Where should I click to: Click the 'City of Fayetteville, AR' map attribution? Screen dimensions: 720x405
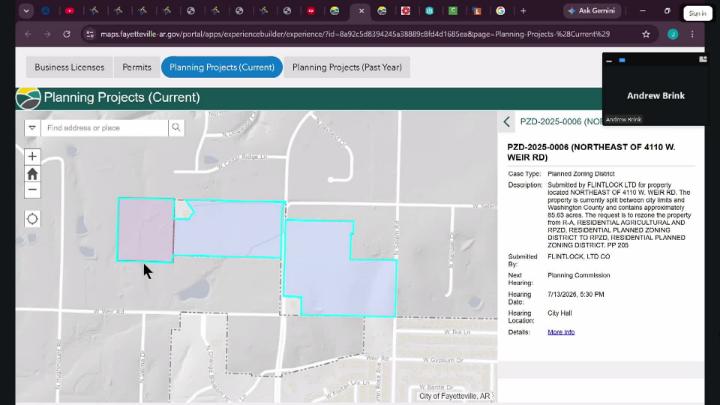(x=455, y=396)
